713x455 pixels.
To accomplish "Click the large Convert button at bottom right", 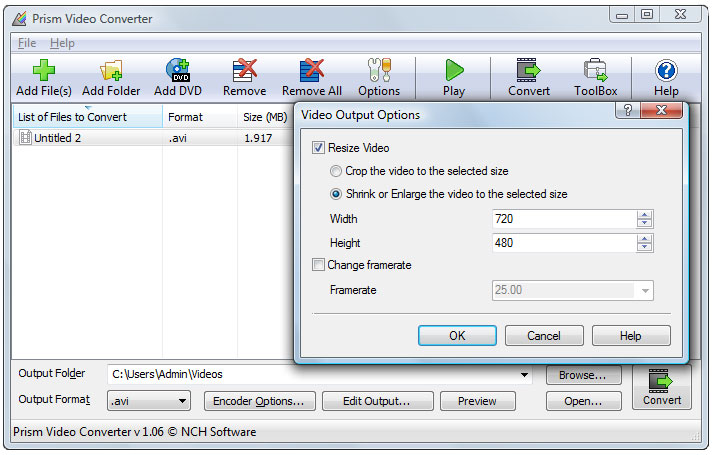I will click(662, 387).
